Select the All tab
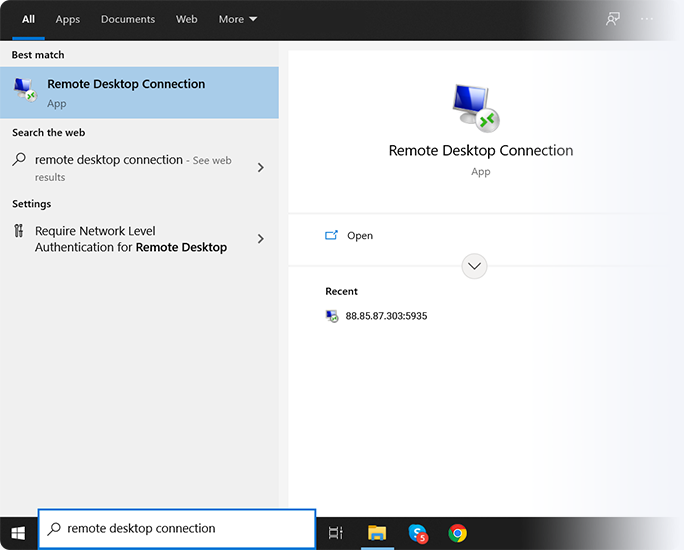Image resolution: width=684 pixels, height=550 pixels. pyautogui.click(x=28, y=19)
